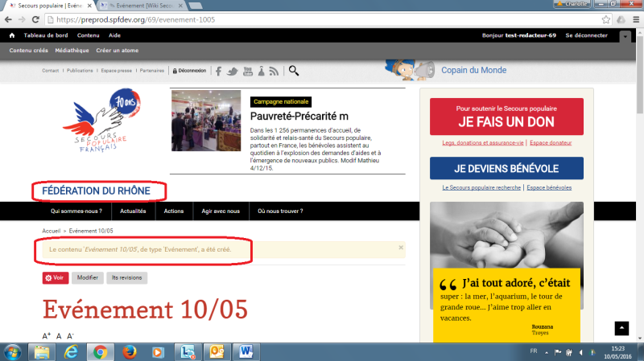Open Firefox from the taskbar
644x361 pixels.
tap(129, 351)
